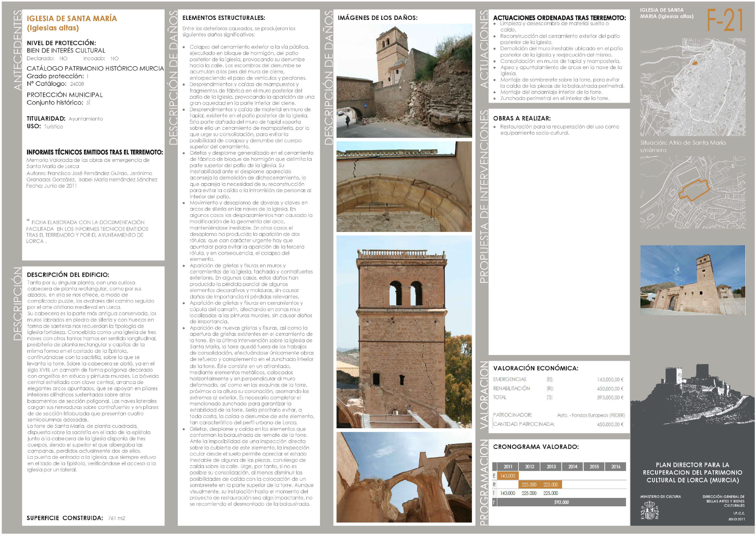Select heading INFORMES TÉCNICOS EMITIDOS TRAS EL TERREMOTO
The height and width of the screenshot is (535, 756).
tap(95, 152)
